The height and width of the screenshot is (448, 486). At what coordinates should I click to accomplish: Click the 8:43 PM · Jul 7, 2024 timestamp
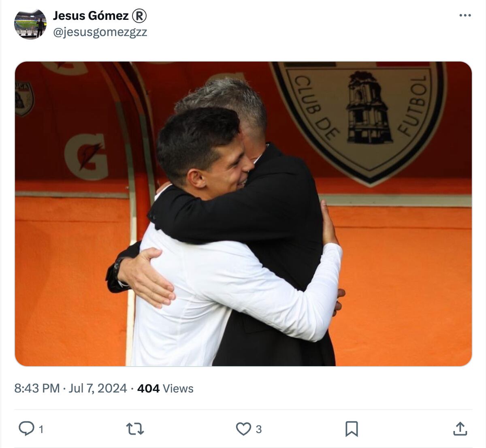coord(70,388)
